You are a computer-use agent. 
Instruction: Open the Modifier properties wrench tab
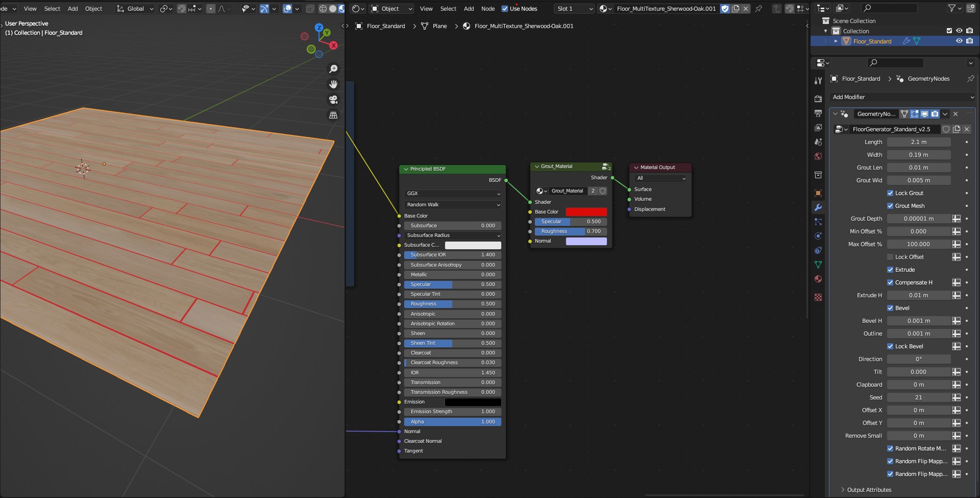coord(818,207)
